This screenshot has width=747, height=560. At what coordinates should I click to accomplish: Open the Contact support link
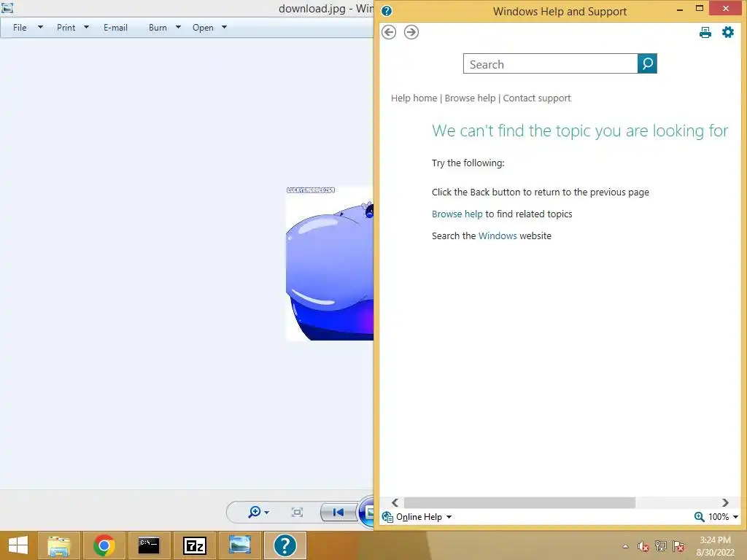[536, 98]
